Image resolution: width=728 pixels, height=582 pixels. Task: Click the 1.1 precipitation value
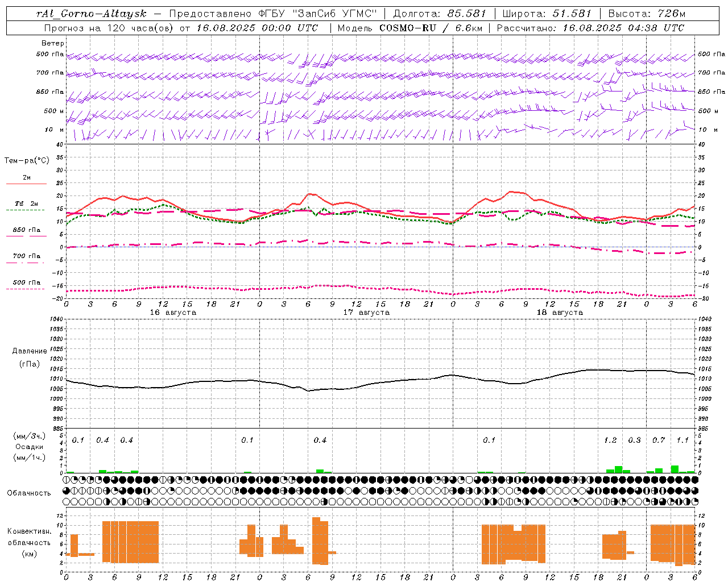click(x=682, y=440)
